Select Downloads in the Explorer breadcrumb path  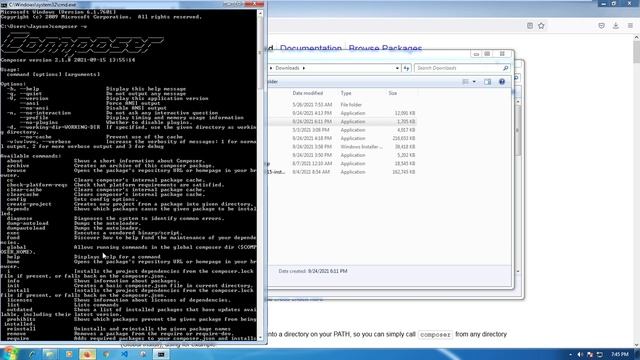coord(287,68)
